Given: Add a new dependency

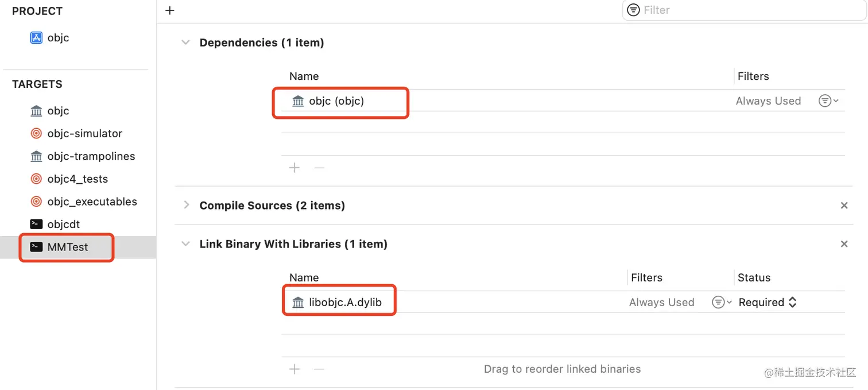Looking at the screenshot, I should tap(294, 168).
